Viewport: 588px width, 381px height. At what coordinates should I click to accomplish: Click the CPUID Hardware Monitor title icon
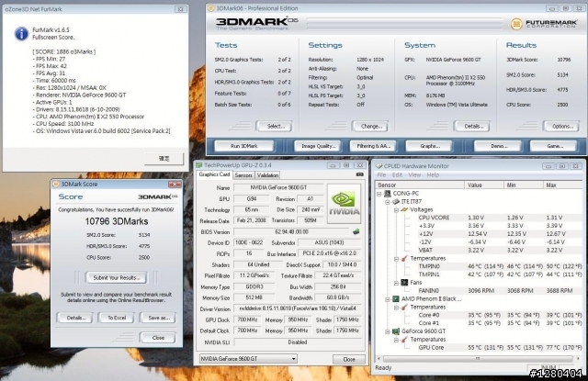tap(379, 166)
